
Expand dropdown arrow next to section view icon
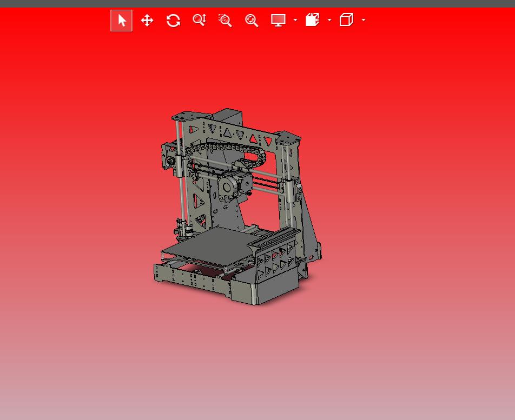click(329, 20)
